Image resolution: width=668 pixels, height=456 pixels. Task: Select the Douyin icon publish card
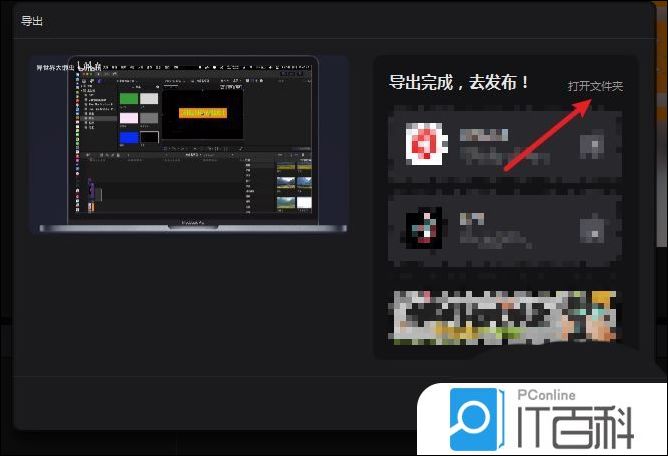click(505, 231)
